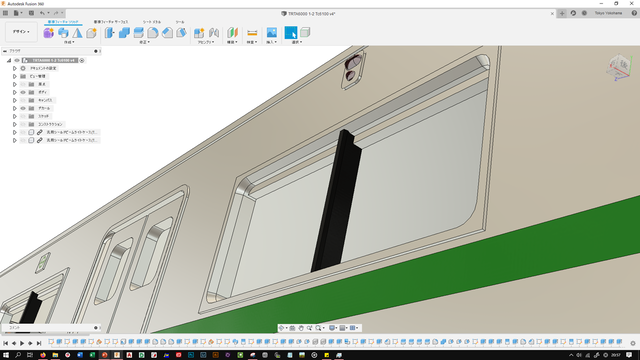Show the スケッチ folder via eye icon

pos(23,116)
